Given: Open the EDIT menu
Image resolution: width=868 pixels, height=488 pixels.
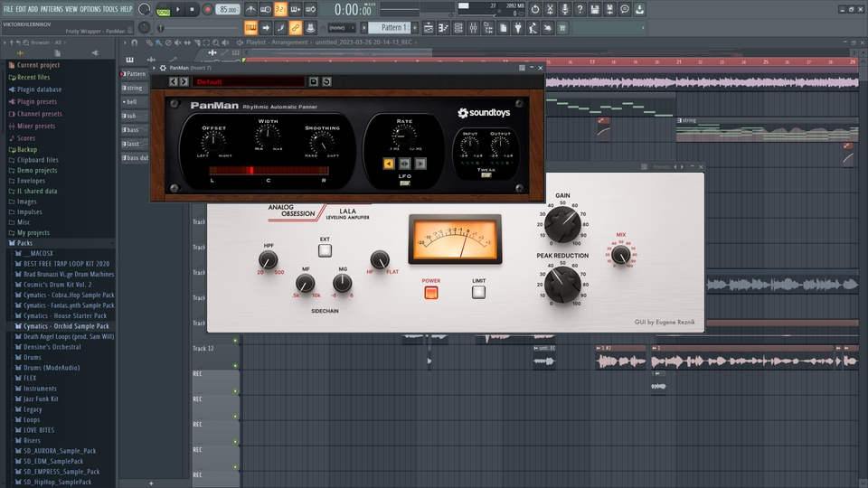Looking at the screenshot, I should (x=21, y=9).
